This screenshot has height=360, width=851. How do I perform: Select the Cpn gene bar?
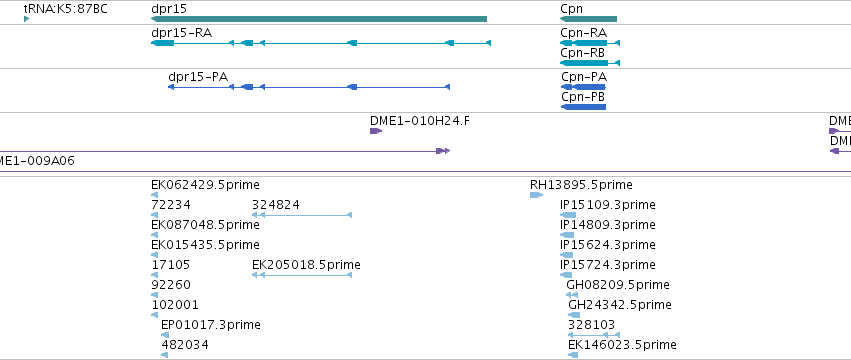click(x=588, y=19)
